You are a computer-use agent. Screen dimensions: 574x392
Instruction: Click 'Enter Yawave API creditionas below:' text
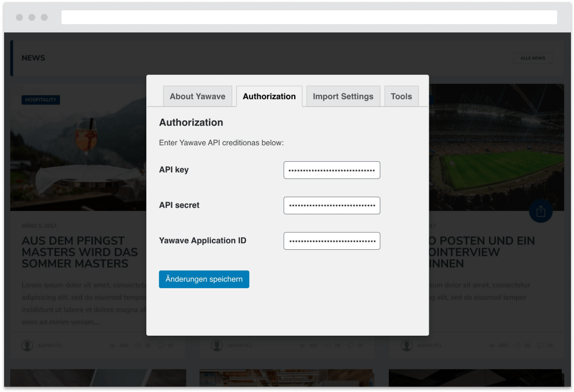pos(221,143)
